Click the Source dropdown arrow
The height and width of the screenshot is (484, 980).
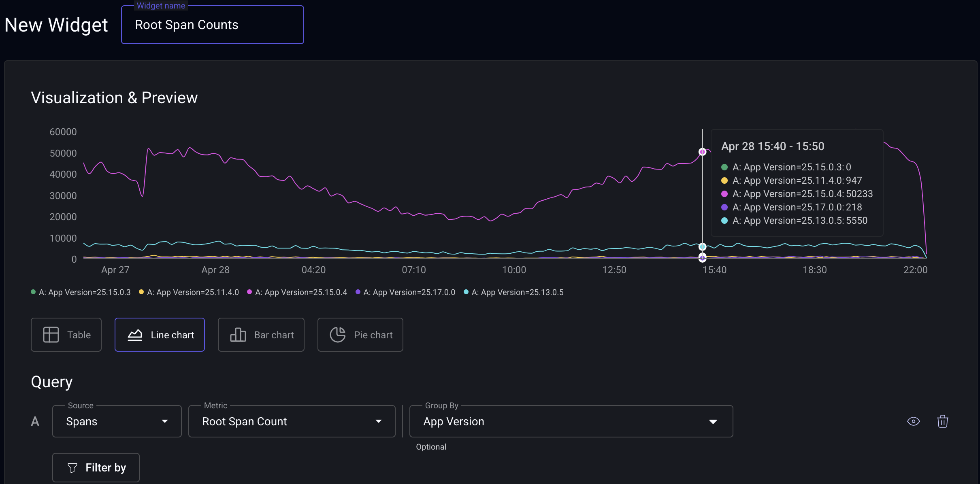click(165, 421)
